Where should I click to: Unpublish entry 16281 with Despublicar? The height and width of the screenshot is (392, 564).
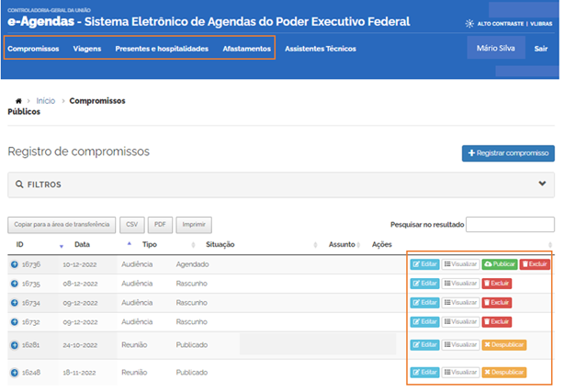coord(504,345)
